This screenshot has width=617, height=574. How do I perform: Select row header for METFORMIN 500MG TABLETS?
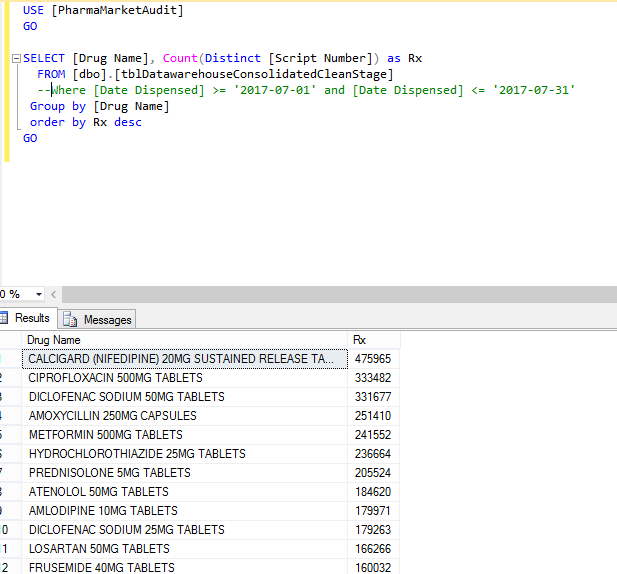pyautogui.click(x=8, y=435)
